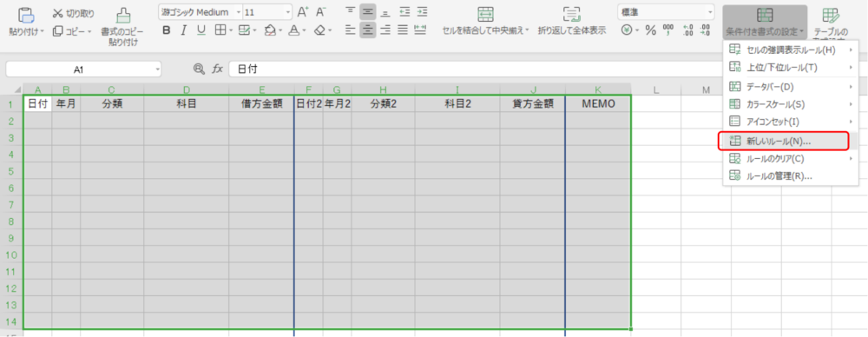The height and width of the screenshot is (337, 868).
Task: Increase font size with A+ icon
Action: click(303, 11)
